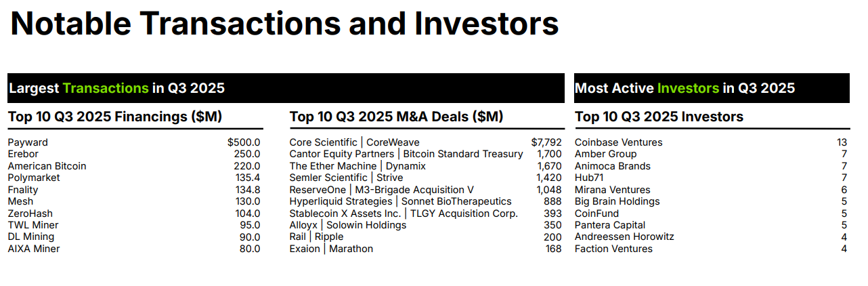Click the Largest Transactions in Q3 2025 banner
868x286 pixels.
point(116,88)
